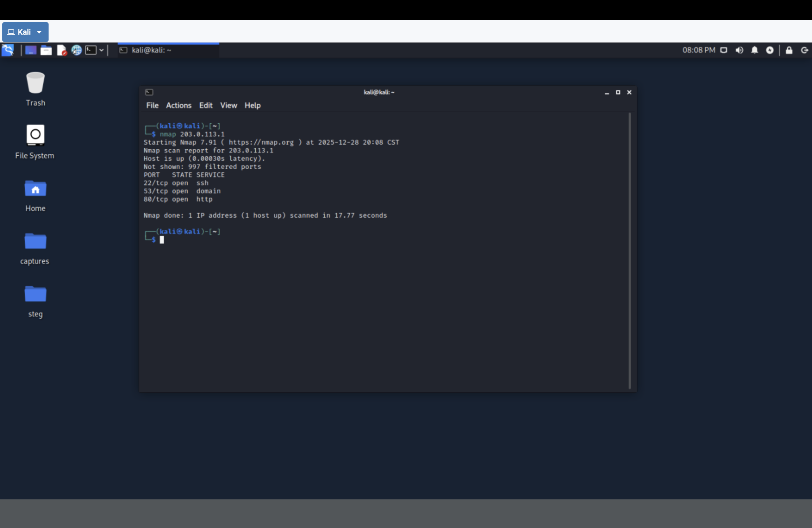812x528 pixels.
Task: Open the text editor from the panel
Action: click(x=62, y=50)
